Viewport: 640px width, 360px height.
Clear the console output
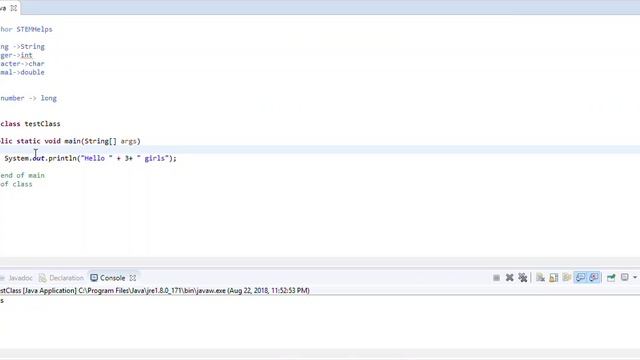click(540, 278)
